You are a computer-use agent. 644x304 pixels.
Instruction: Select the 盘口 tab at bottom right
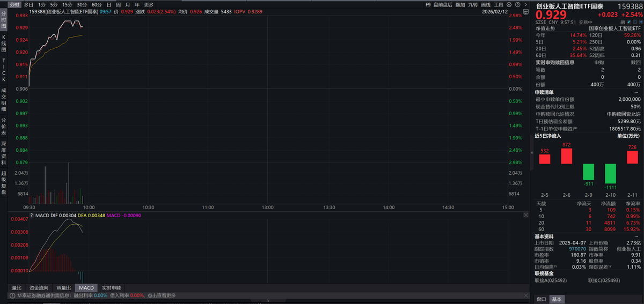(541, 299)
